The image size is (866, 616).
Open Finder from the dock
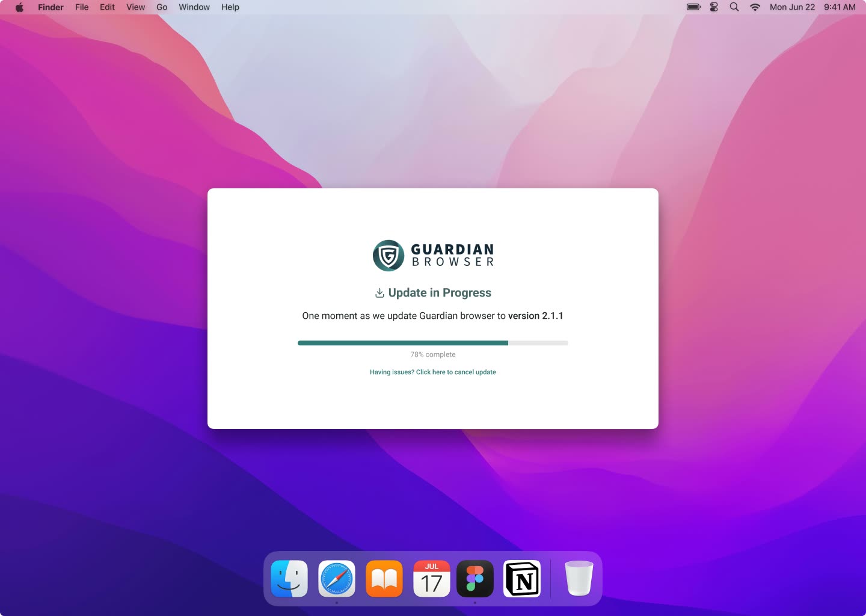[289, 579]
